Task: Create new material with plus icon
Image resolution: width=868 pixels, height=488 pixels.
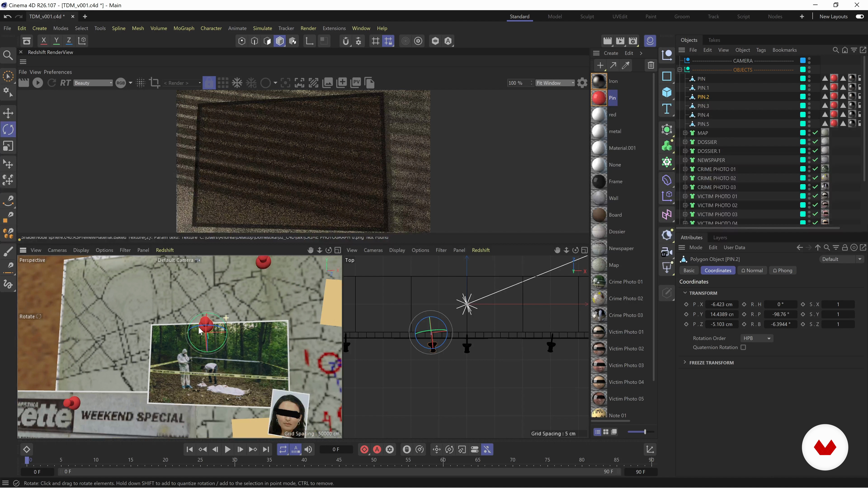Action: click(600, 65)
